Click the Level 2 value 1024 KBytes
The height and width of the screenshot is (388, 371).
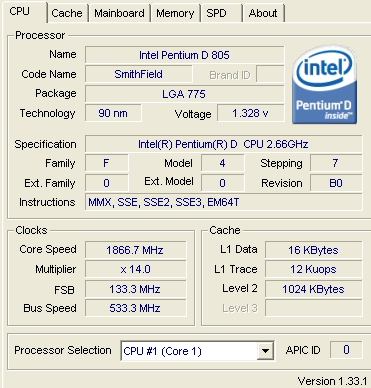(x=313, y=289)
